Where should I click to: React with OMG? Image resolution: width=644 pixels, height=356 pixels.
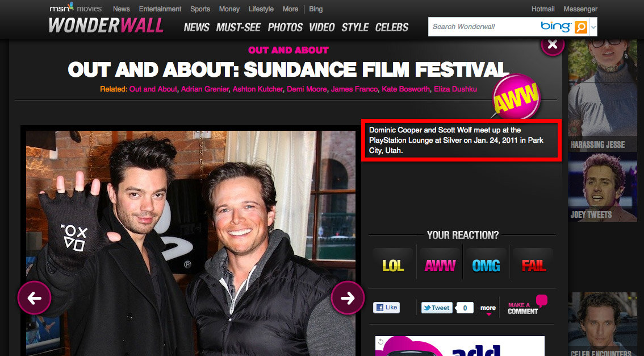click(x=486, y=266)
